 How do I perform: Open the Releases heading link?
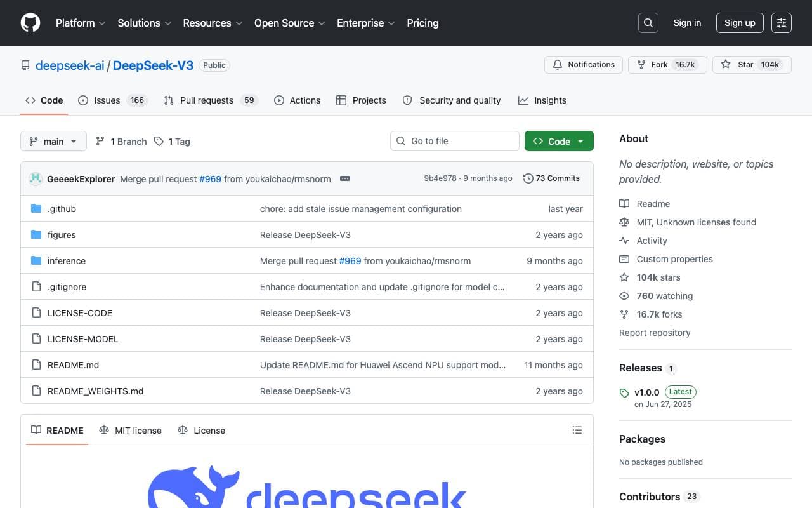pos(648,368)
